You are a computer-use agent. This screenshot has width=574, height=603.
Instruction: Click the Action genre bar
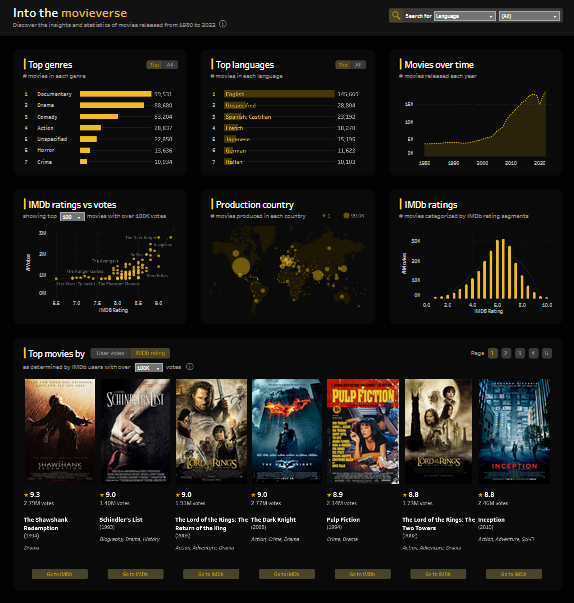tap(90, 128)
